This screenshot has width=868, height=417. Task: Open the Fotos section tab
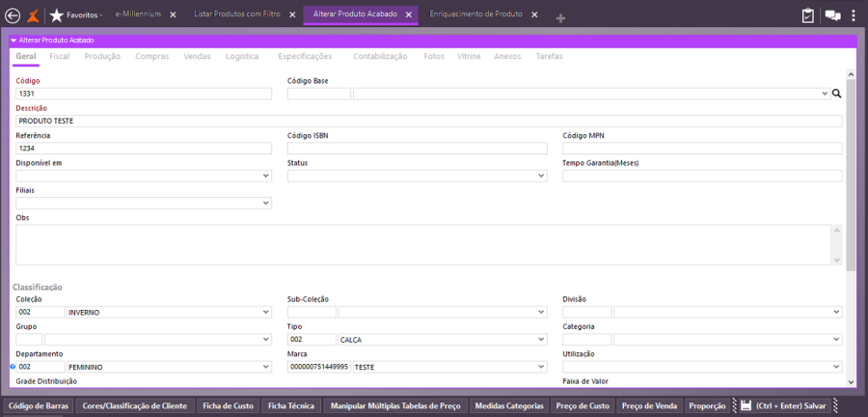click(434, 57)
